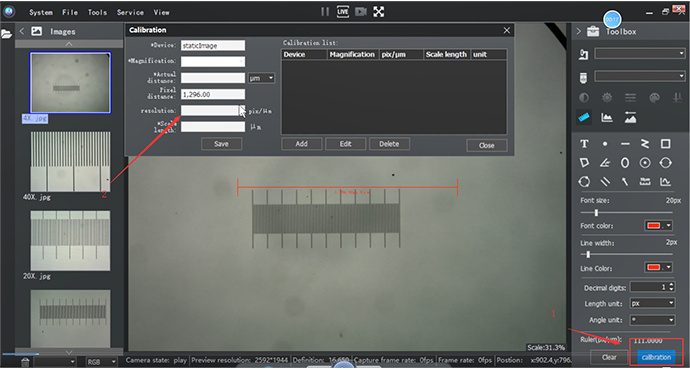Image resolution: width=690 pixels, height=370 pixels.
Task: Select the rectangle drawing tool
Action: pyautogui.click(x=665, y=144)
